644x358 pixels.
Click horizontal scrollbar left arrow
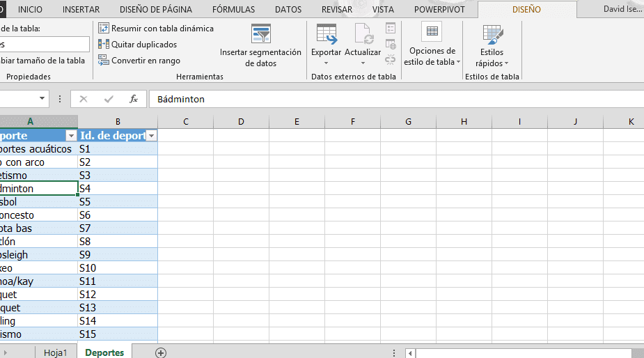click(410, 353)
